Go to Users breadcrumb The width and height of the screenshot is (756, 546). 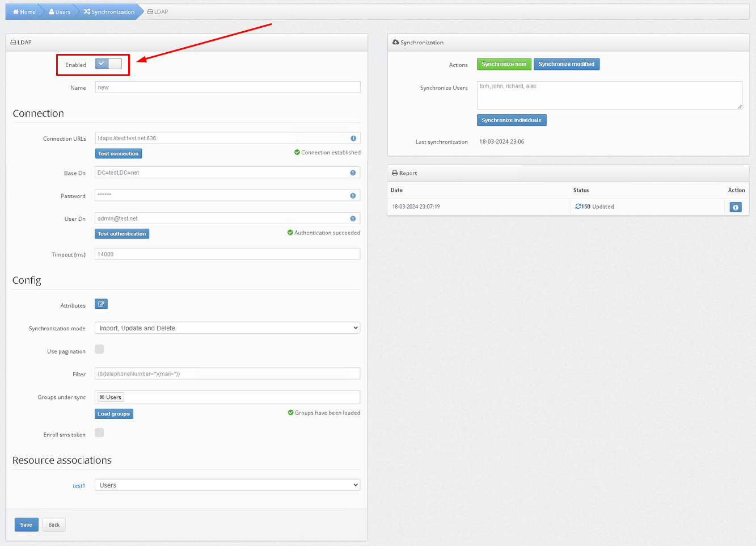point(60,12)
